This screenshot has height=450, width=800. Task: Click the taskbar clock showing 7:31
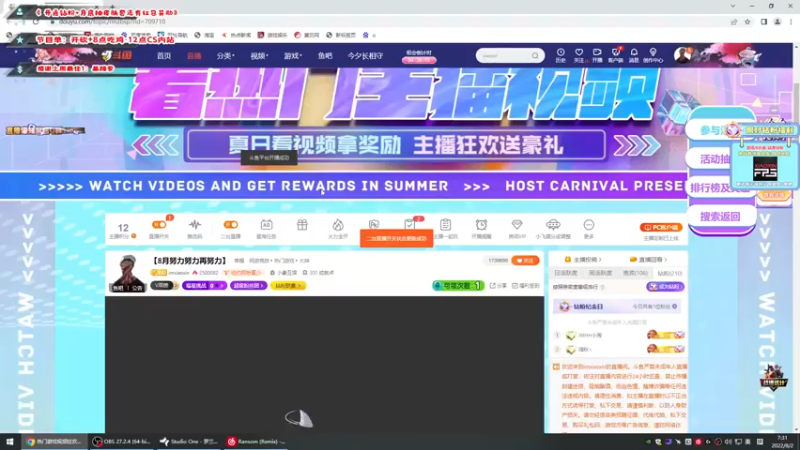click(x=782, y=441)
